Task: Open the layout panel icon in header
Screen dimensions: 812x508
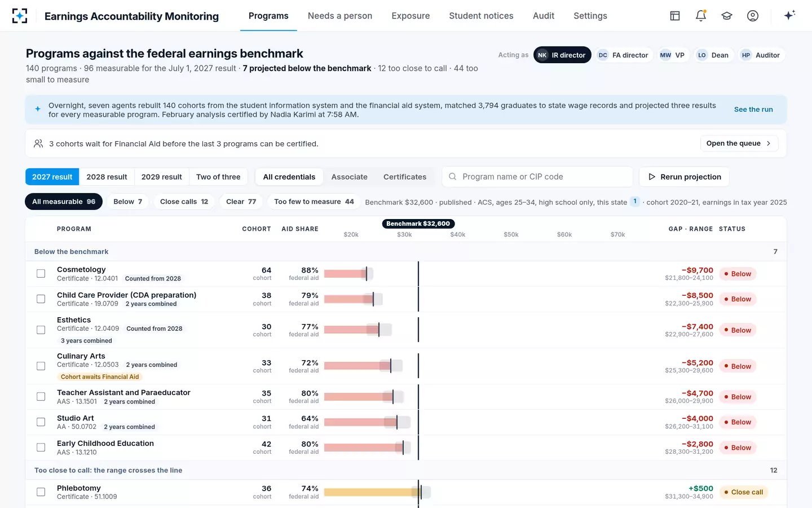Action: 675,16
